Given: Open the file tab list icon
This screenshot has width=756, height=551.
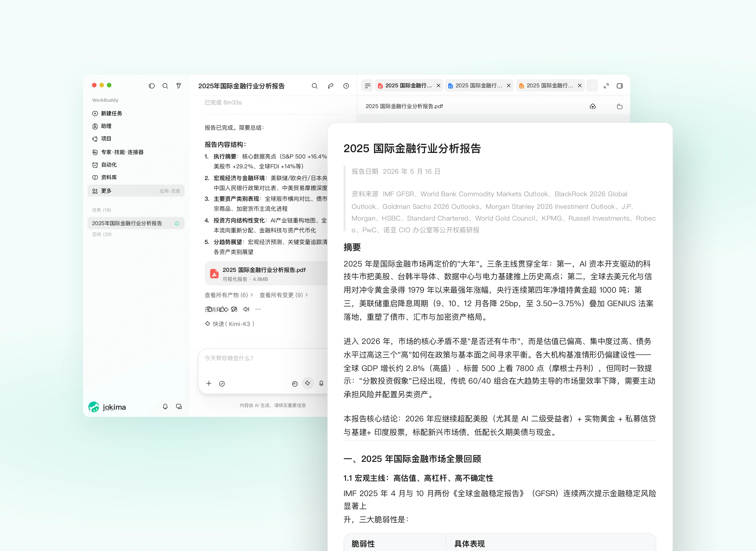Looking at the screenshot, I should [368, 86].
